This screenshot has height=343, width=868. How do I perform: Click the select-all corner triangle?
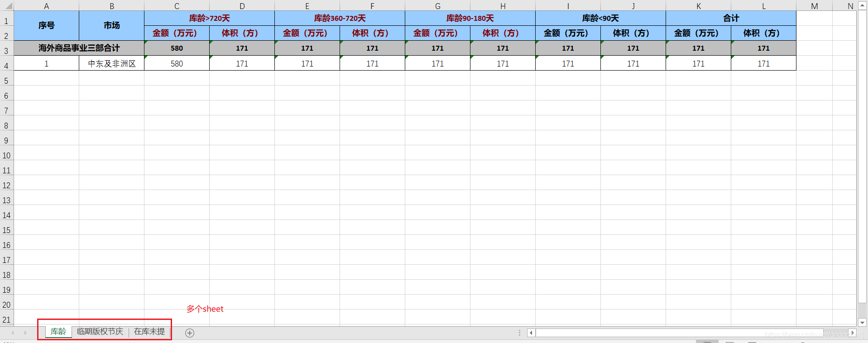[x=8, y=6]
